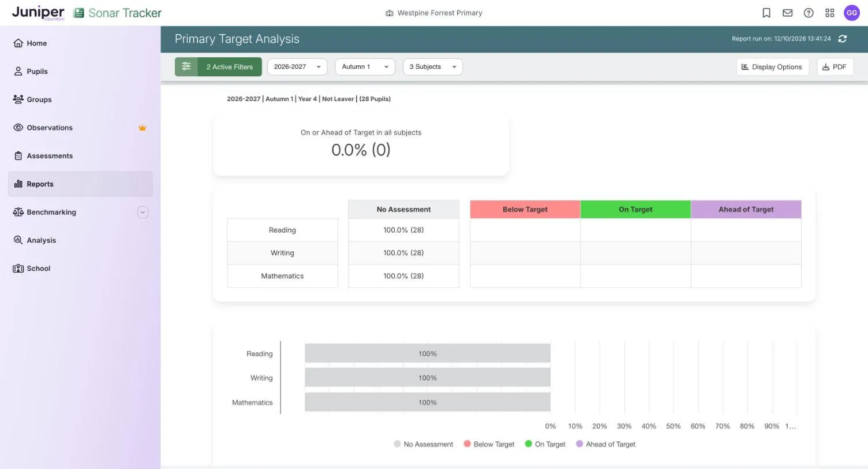This screenshot has height=469, width=868.
Task: Open Display Options
Action: click(x=772, y=66)
